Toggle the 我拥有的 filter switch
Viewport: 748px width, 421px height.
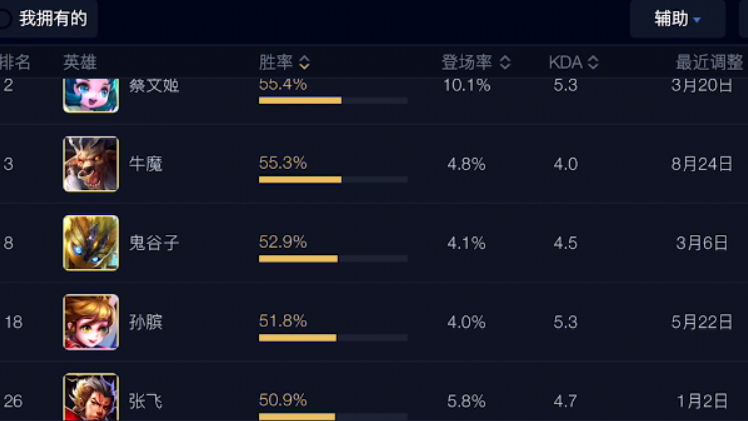[5, 19]
